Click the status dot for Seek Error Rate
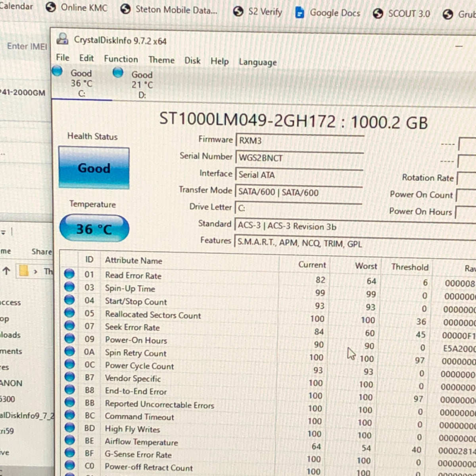 pyautogui.click(x=69, y=325)
